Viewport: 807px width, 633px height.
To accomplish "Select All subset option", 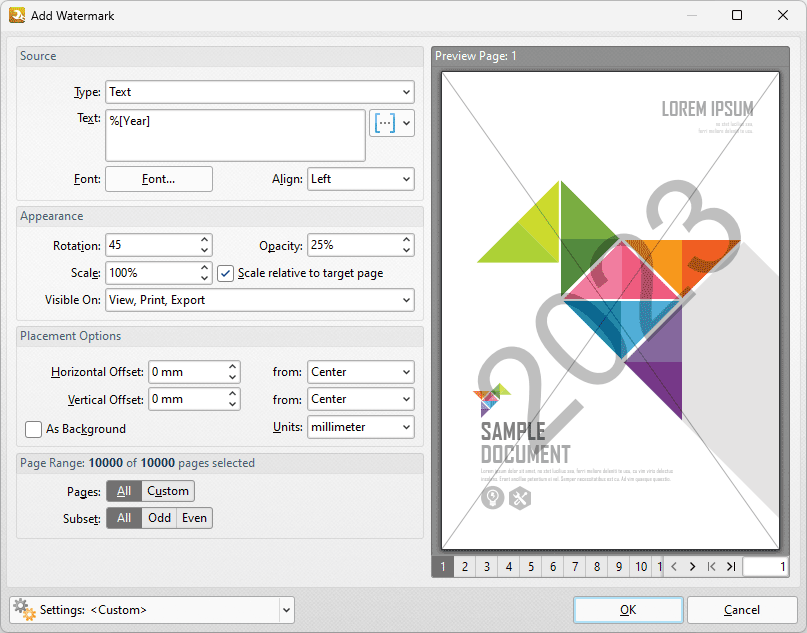I will (124, 518).
